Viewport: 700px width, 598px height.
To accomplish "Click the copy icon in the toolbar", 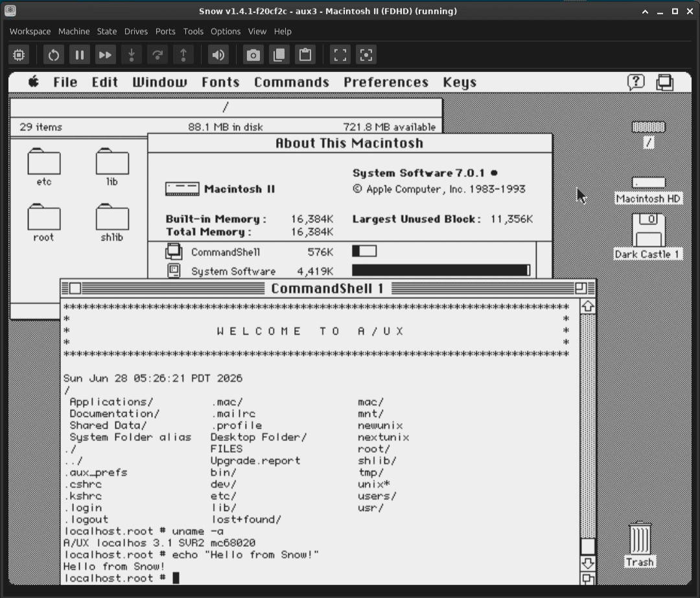I will tap(279, 55).
